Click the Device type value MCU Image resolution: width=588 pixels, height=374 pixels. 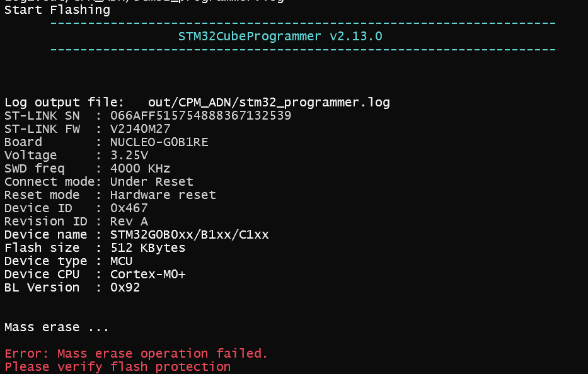(121, 261)
